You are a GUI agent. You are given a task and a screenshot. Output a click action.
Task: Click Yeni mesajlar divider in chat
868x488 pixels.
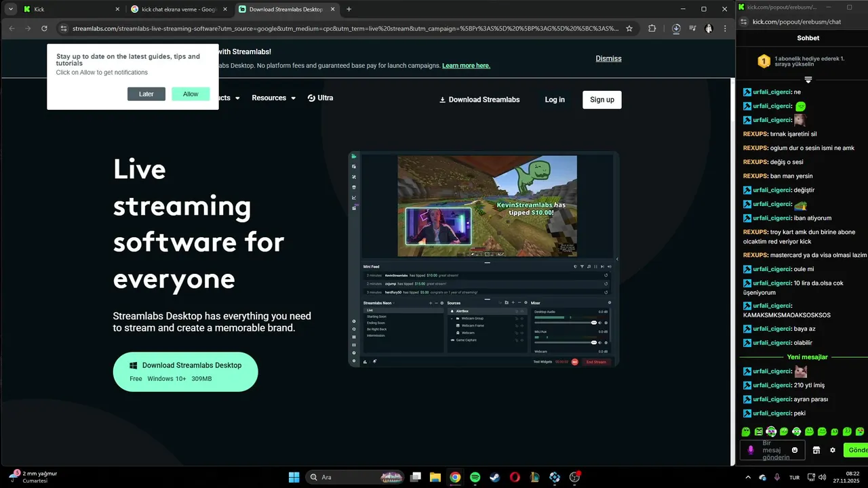[x=807, y=357]
